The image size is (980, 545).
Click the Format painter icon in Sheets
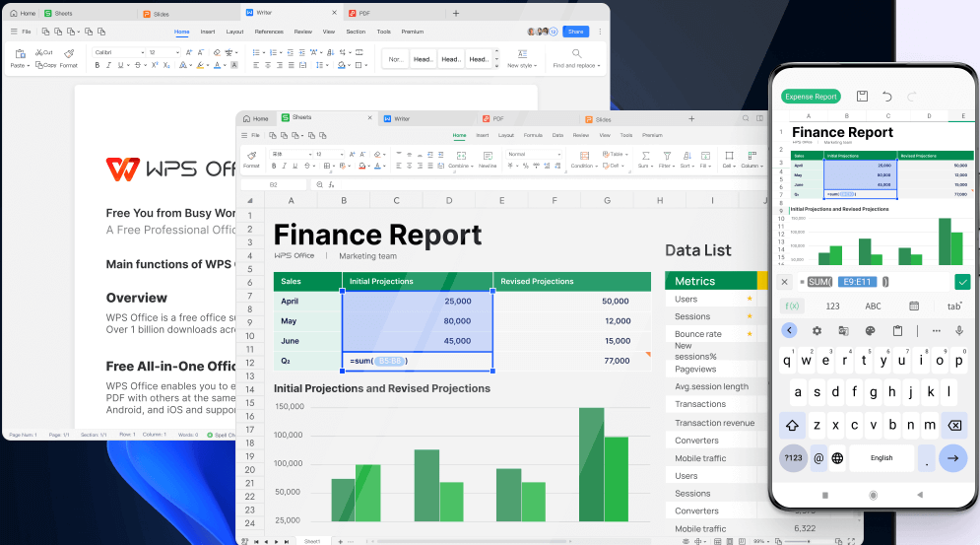click(251, 155)
